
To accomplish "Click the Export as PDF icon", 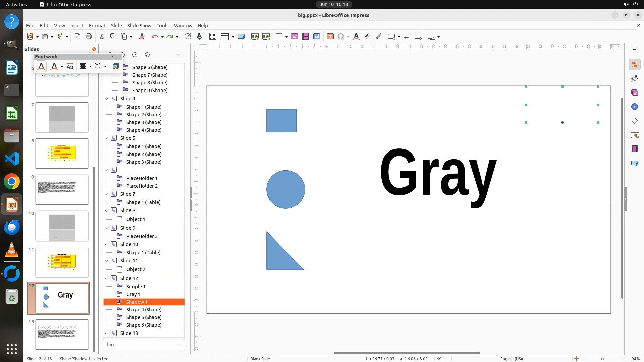I will pos(77,37).
